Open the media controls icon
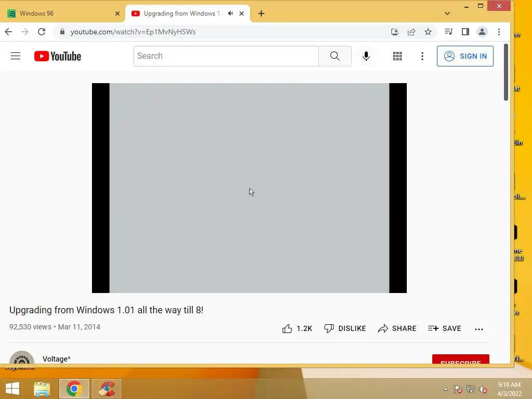 (x=448, y=32)
